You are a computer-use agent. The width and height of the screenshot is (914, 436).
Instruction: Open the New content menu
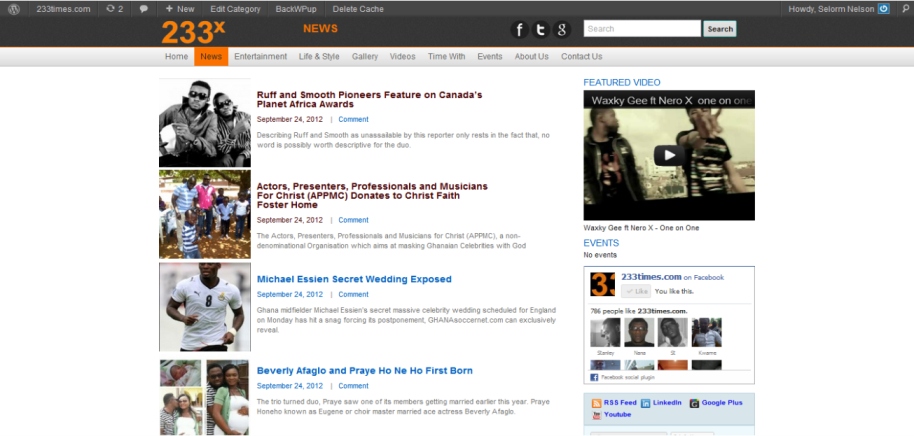(x=180, y=9)
